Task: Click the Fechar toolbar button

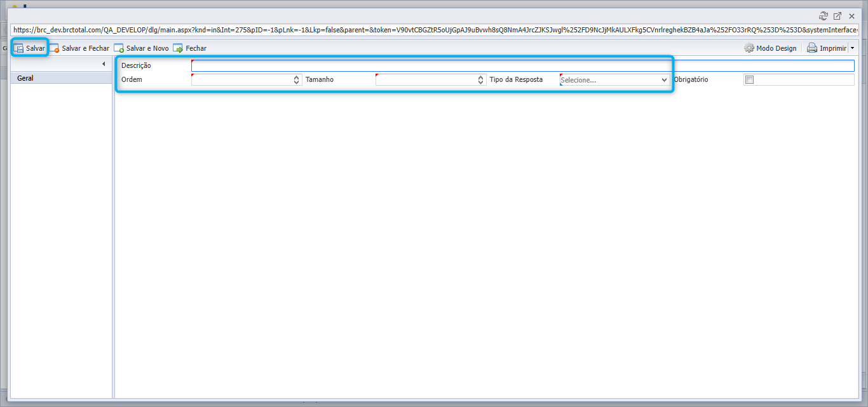Action: pyautogui.click(x=190, y=48)
